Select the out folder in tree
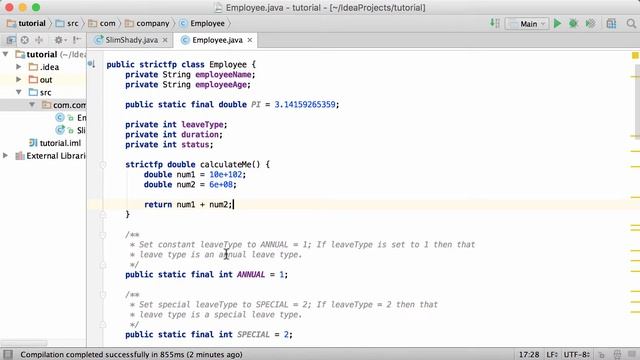 coord(40,80)
